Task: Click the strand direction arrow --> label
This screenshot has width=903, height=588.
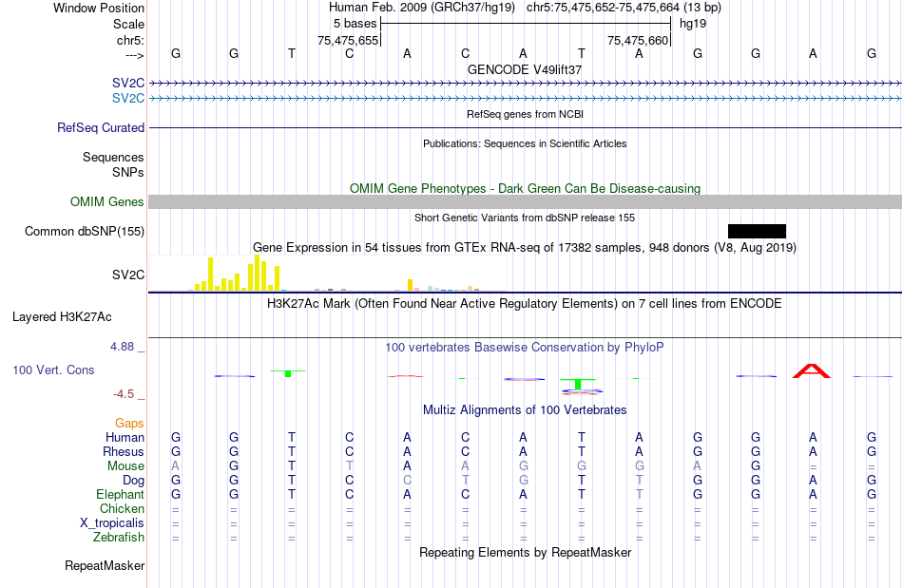Action: (134, 55)
